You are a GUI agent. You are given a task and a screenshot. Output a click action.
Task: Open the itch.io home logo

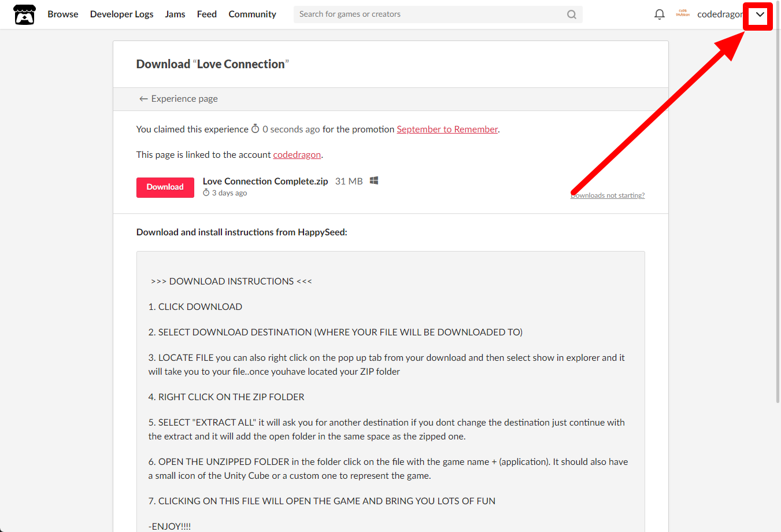coord(24,14)
